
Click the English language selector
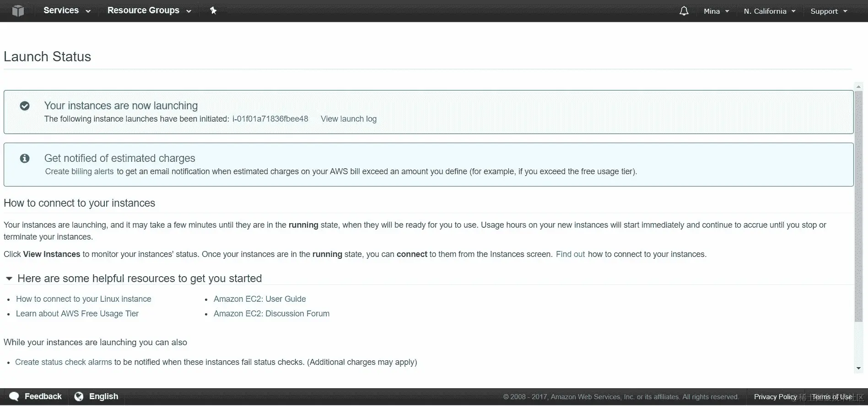103,396
